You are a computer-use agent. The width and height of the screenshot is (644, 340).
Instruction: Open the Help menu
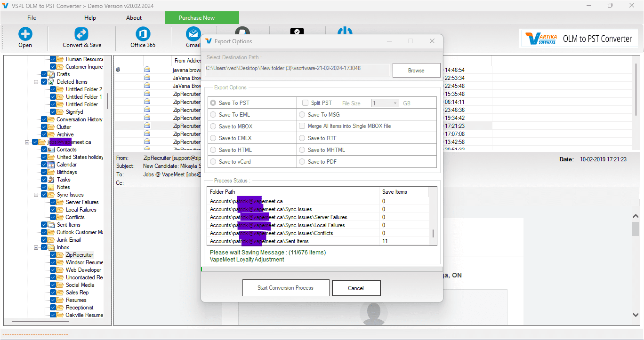coord(90,18)
